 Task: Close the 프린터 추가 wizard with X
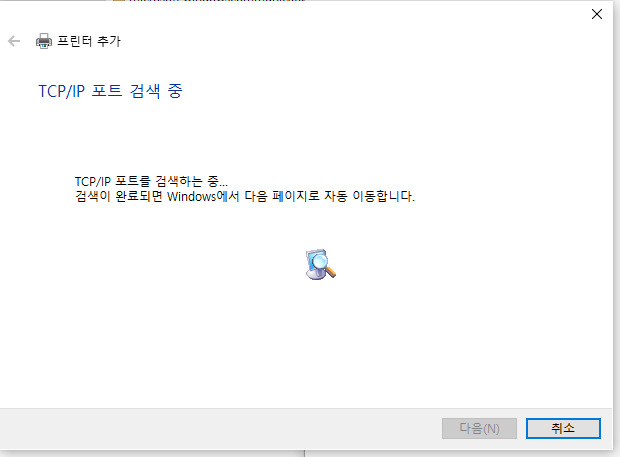597,14
